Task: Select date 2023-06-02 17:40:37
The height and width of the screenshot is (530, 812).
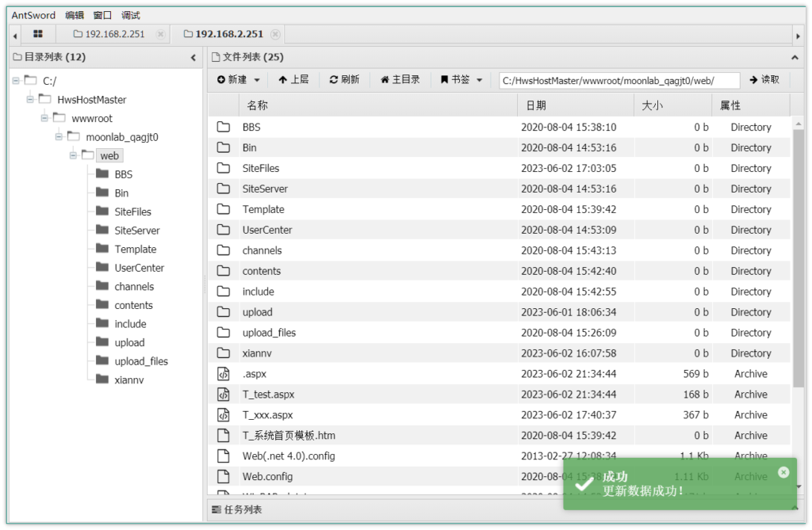Action: click(x=569, y=415)
